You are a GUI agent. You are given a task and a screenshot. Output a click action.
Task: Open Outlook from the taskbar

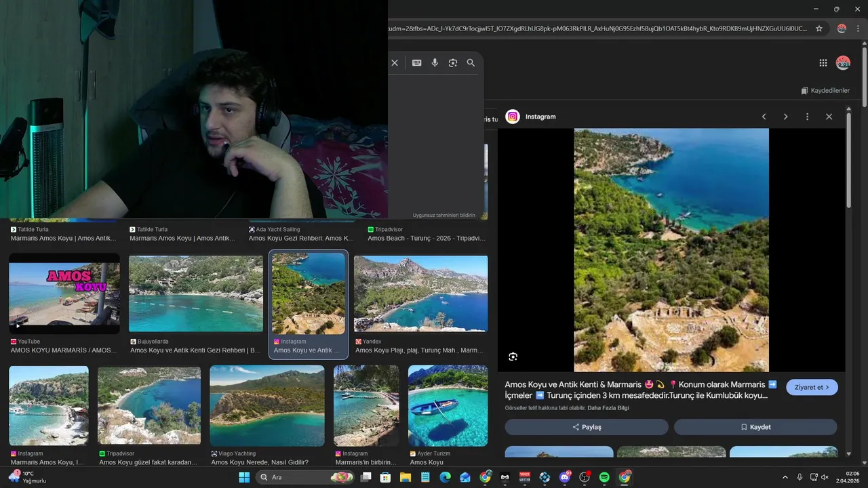[465, 477]
